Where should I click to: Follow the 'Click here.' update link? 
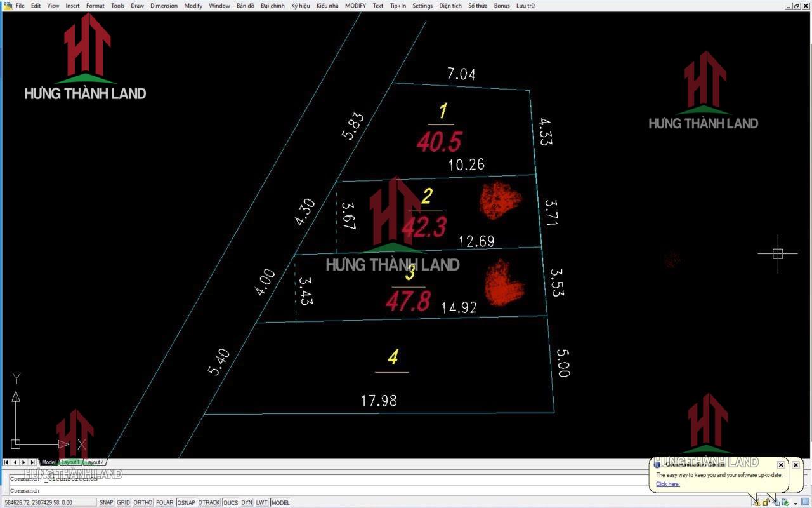[x=667, y=484]
